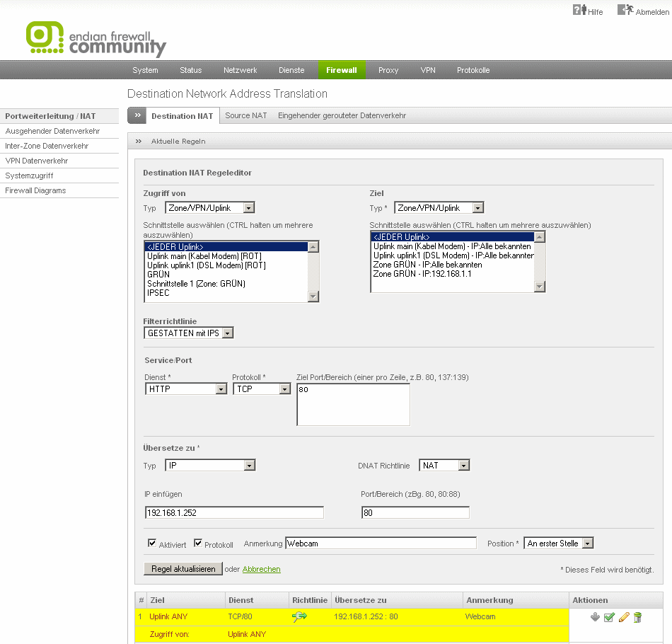Click the Abbrechen link
The width and height of the screenshot is (672, 644).
pyautogui.click(x=261, y=569)
